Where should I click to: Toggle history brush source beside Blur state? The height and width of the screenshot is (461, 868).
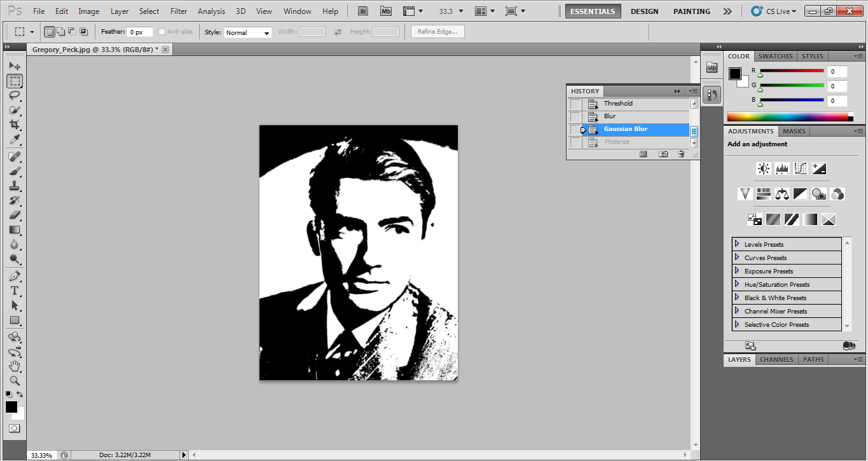pyautogui.click(x=575, y=117)
